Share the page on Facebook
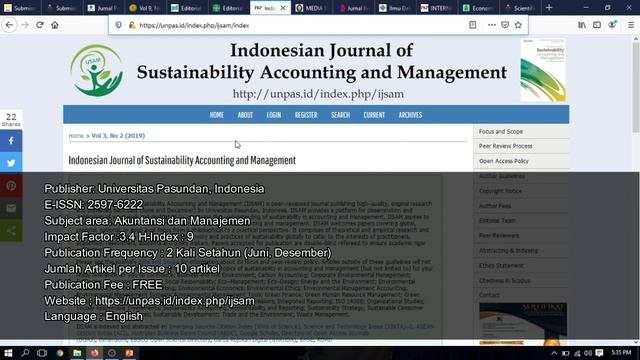The width and height of the screenshot is (640, 360). (x=11, y=141)
